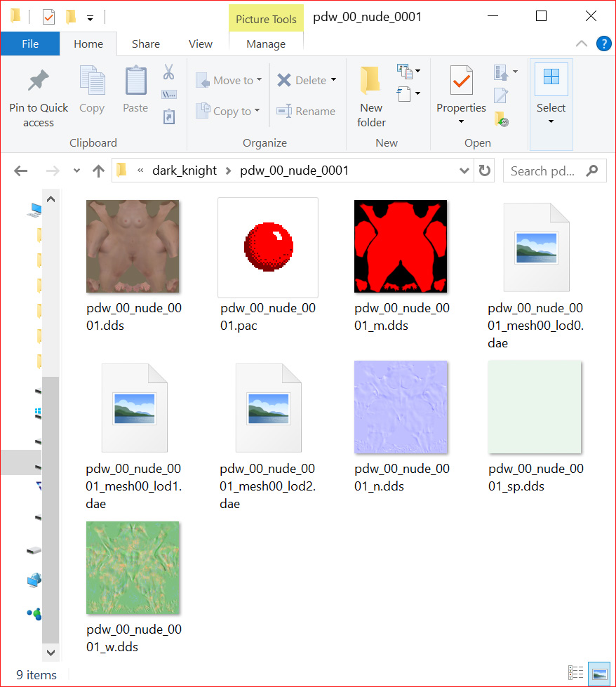
Task: Click the Cut scissors icon
Action: point(168,72)
